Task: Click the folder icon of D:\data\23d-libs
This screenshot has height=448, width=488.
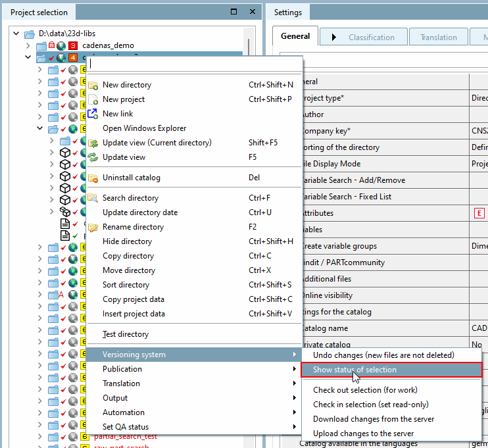Action: pyautogui.click(x=30, y=34)
